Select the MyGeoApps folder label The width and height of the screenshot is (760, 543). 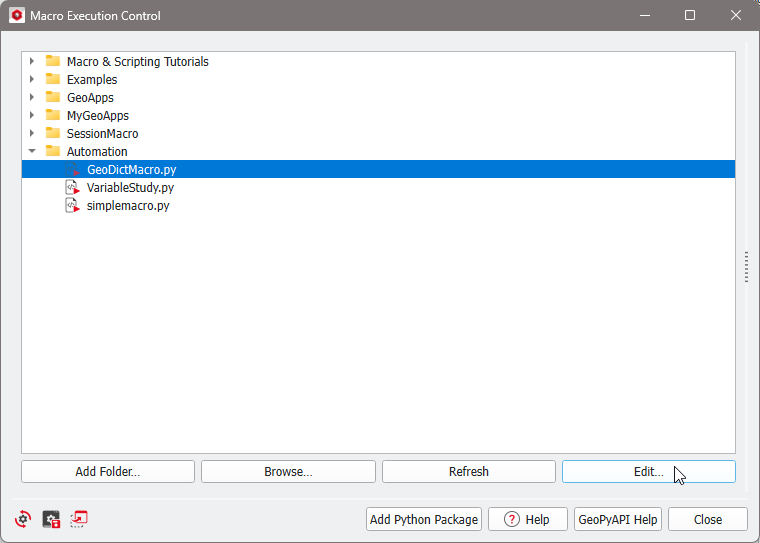(98, 115)
